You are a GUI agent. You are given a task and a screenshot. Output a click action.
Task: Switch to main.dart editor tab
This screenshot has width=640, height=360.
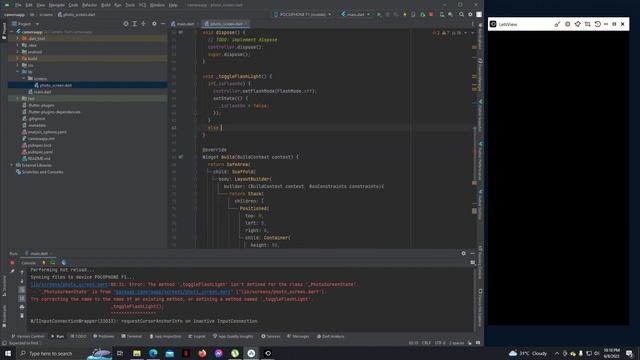click(183, 24)
